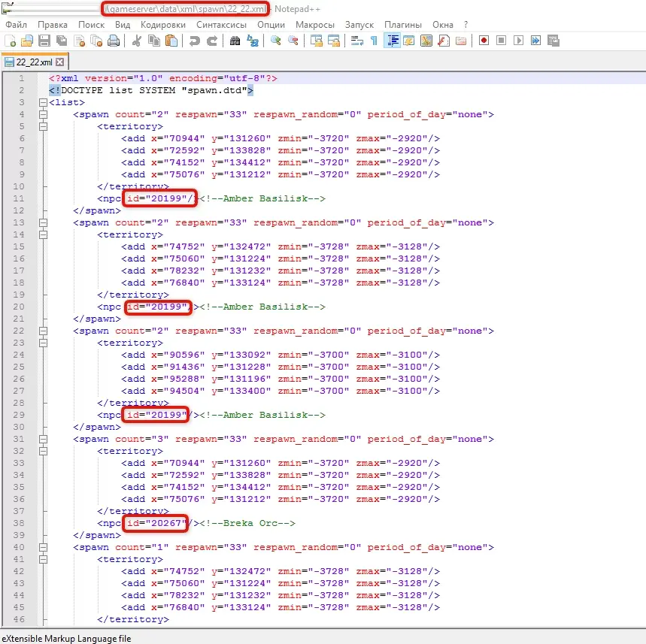The height and width of the screenshot is (644, 646).
Task: Click the User Defined Language icon
Action: click(x=409, y=41)
